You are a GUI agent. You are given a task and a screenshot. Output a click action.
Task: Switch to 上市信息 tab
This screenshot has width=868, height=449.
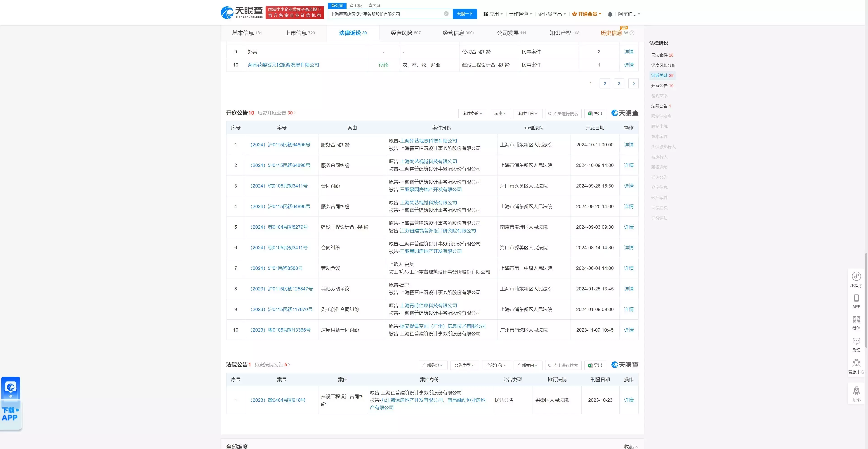pos(300,33)
